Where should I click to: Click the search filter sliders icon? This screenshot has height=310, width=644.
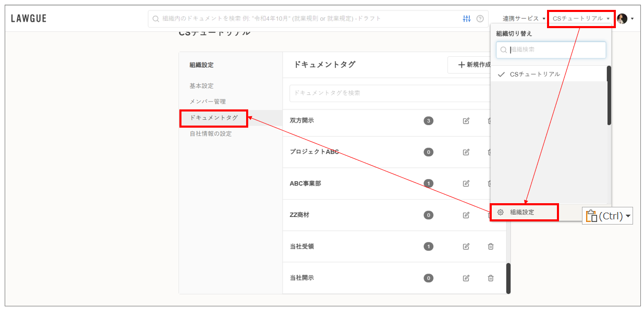pos(466,19)
